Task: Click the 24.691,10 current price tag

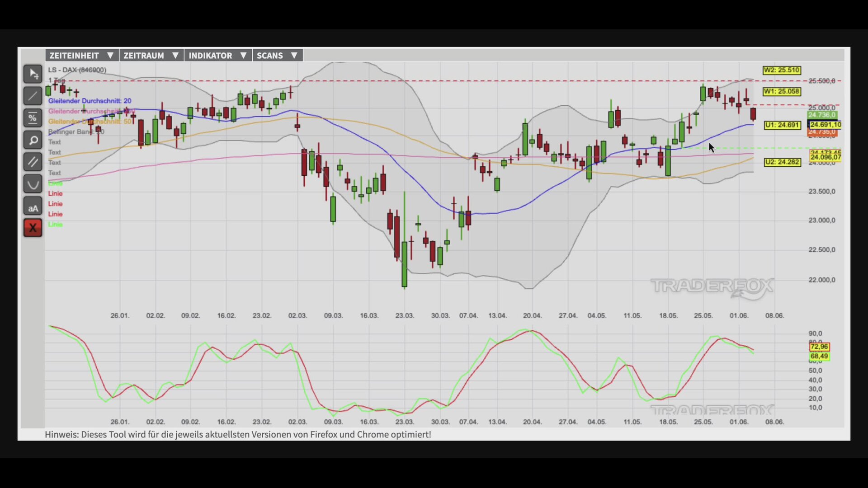Action: 825,124
